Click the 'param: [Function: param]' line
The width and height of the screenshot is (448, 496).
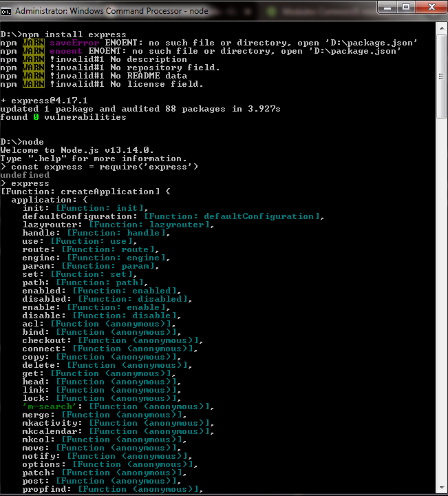(x=91, y=266)
